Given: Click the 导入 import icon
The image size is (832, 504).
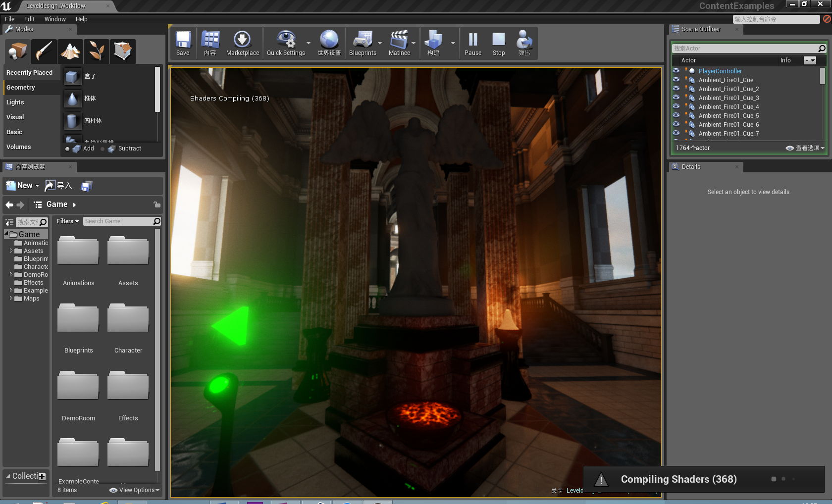Looking at the screenshot, I should click(58, 186).
